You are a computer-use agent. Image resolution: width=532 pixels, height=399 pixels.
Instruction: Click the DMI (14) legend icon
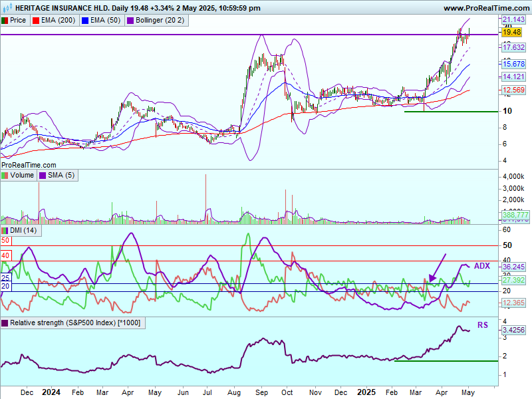pyautogui.click(x=5, y=230)
